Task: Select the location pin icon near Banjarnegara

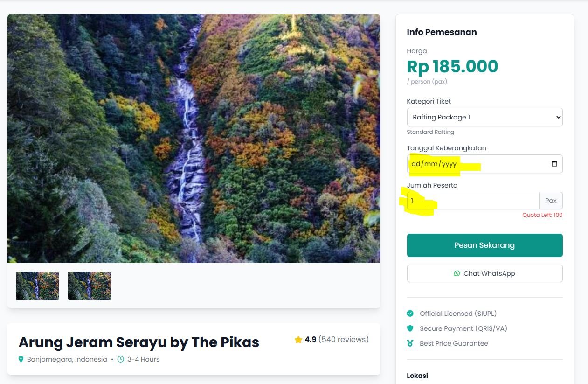Action: (21, 359)
